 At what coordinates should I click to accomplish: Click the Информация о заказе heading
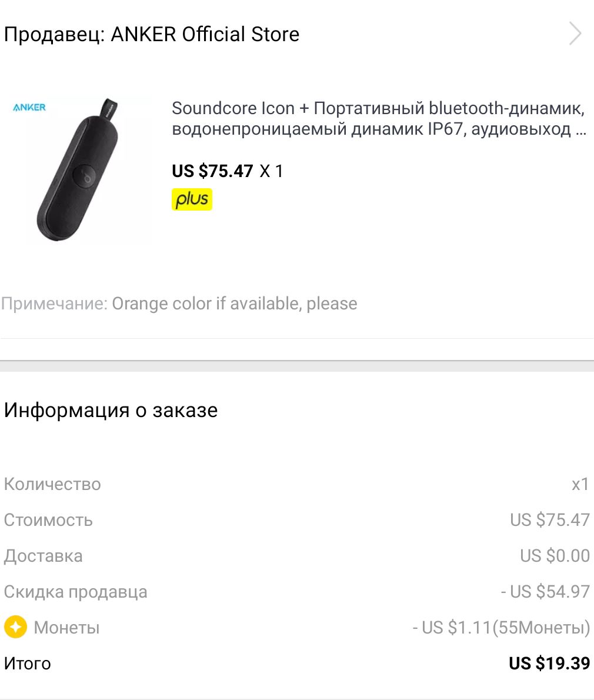pyautogui.click(x=111, y=410)
